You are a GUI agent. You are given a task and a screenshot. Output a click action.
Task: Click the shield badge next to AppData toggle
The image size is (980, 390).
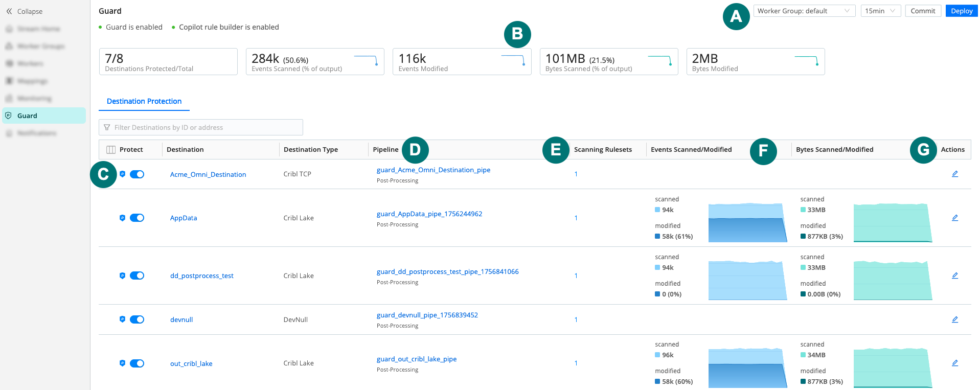point(122,218)
